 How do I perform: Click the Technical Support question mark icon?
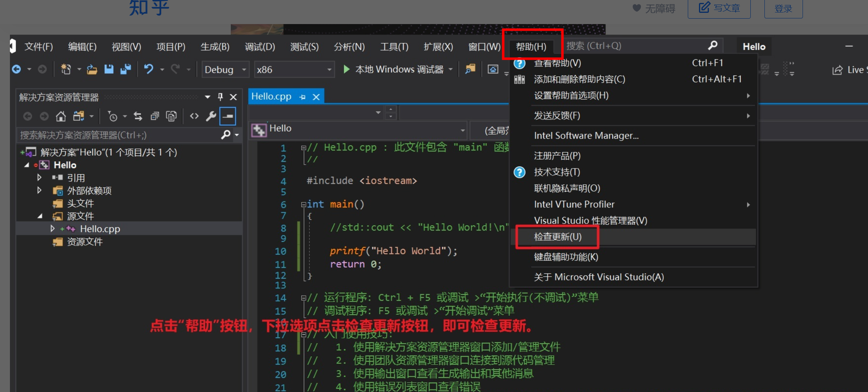(520, 172)
